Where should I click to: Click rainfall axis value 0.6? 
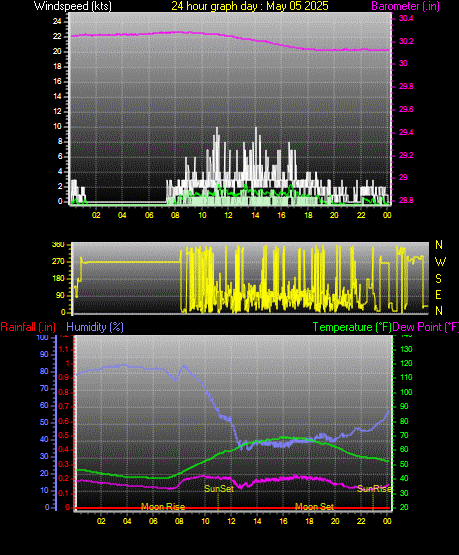coord(63,421)
